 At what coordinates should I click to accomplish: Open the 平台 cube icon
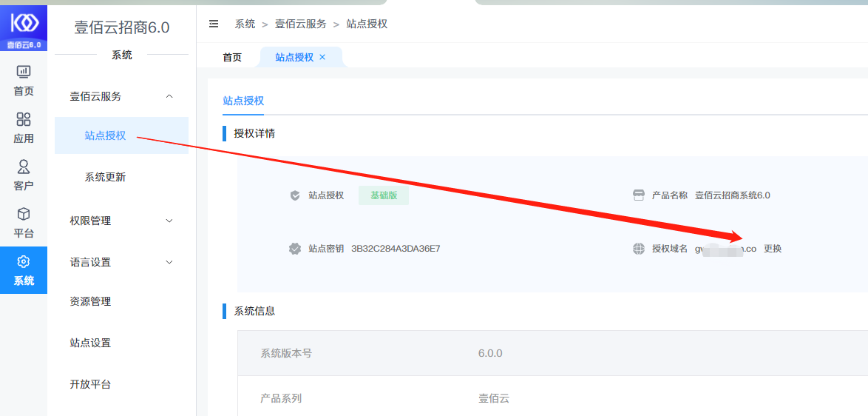click(24, 214)
